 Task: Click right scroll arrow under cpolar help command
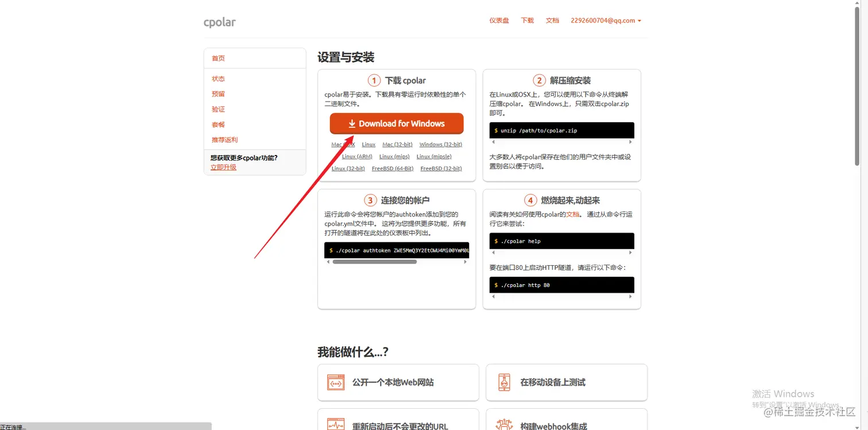[x=630, y=253]
